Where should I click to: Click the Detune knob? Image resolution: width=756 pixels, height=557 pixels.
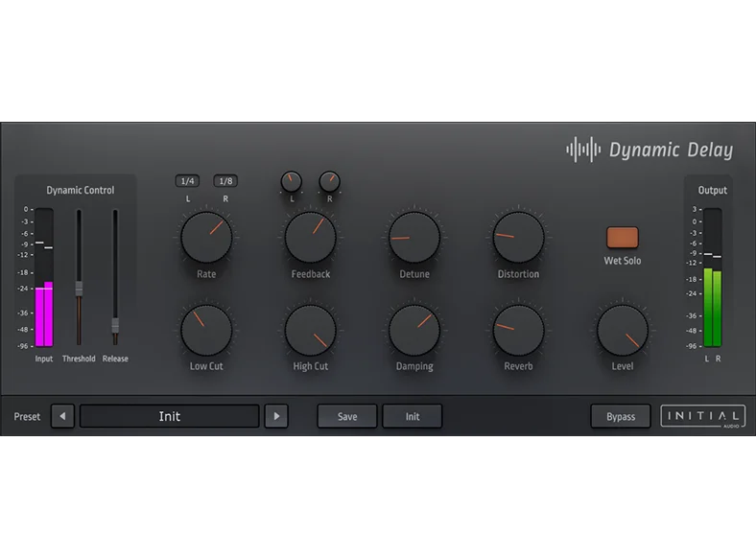point(414,237)
